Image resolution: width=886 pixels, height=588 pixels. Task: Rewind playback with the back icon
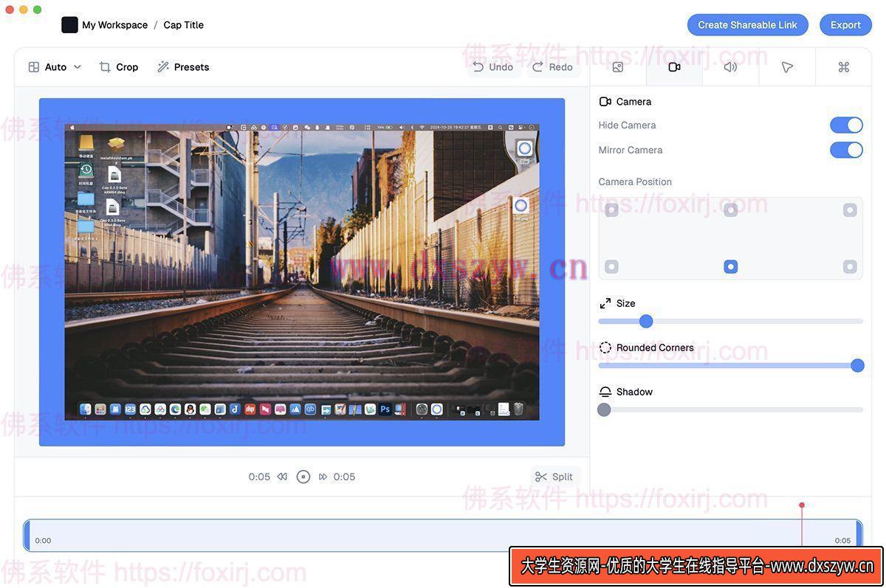282,477
